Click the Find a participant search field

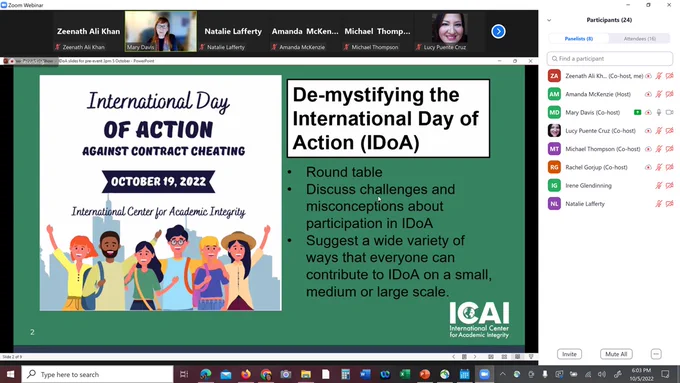[610, 59]
